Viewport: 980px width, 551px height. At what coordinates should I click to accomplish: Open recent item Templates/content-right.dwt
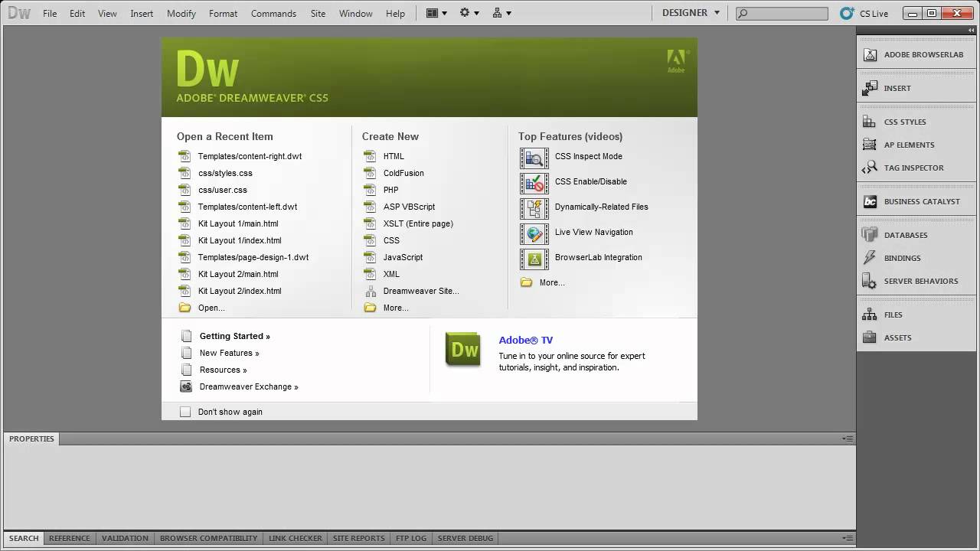[x=250, y=156]
